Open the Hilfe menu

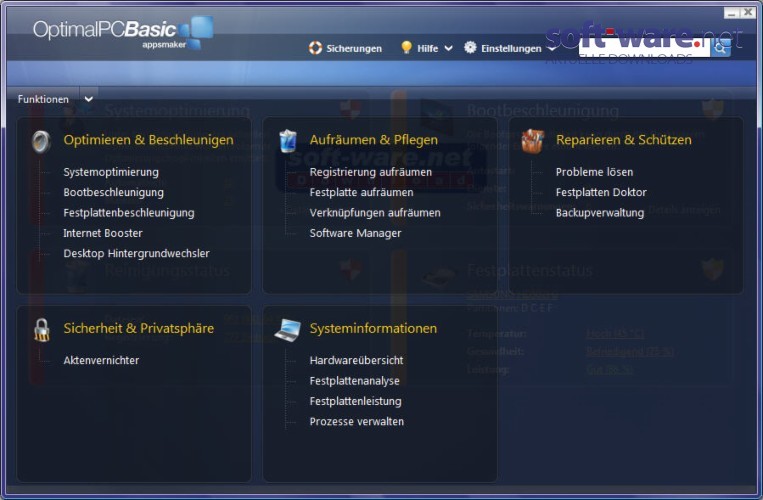(428, 49)
